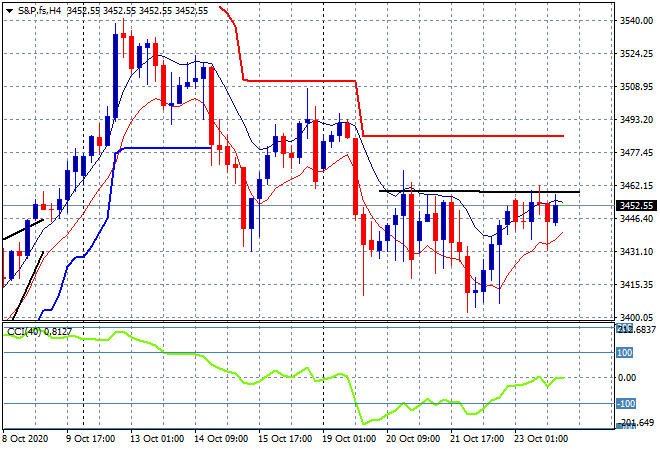Click the 14 Oct 09:00 time label
Viewport: 660px width, 450px height.
click(x=221, y=439)
